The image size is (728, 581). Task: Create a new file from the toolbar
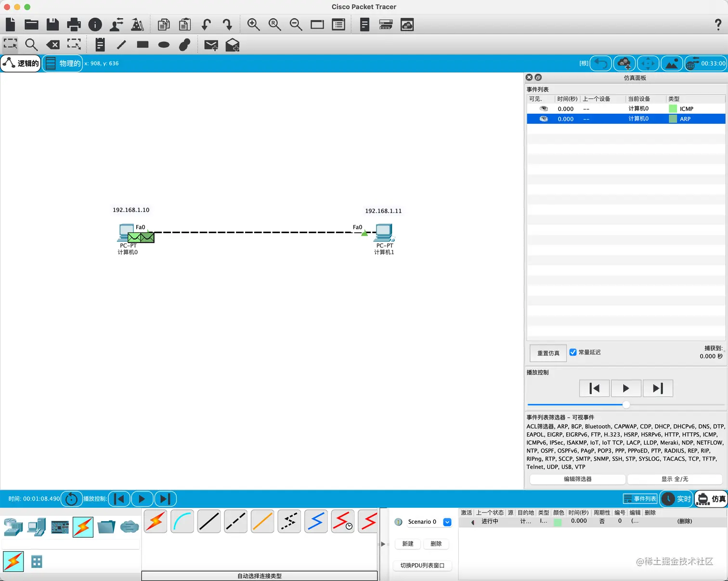tap(11, 25)
